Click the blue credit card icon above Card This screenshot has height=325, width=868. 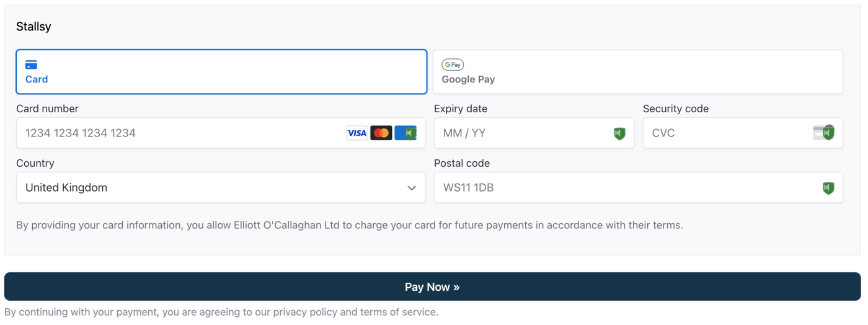tap(31, 65)
